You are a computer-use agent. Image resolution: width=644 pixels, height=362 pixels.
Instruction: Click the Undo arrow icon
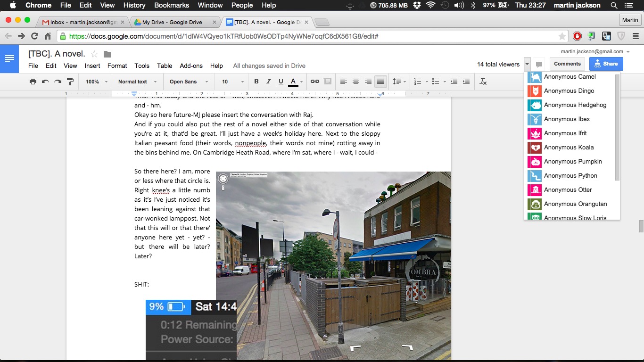coord(45,82)
